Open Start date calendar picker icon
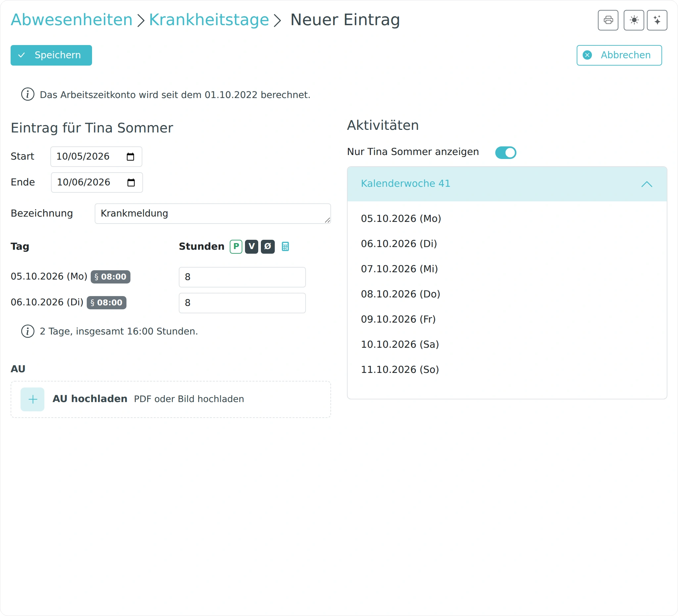The height and width of the screenshot is (616, 678). (130, 156)
